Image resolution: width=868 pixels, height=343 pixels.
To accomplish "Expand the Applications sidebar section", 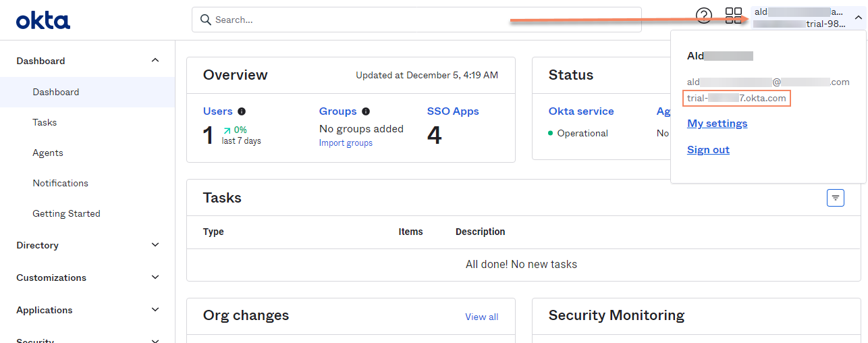I will [155, 310].
